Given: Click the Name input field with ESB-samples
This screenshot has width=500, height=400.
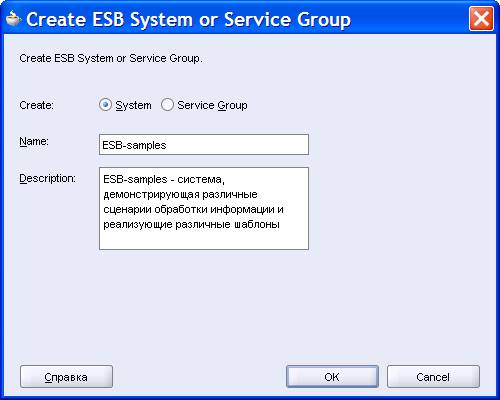Looking at the screenshot, I should coord(204,145).
